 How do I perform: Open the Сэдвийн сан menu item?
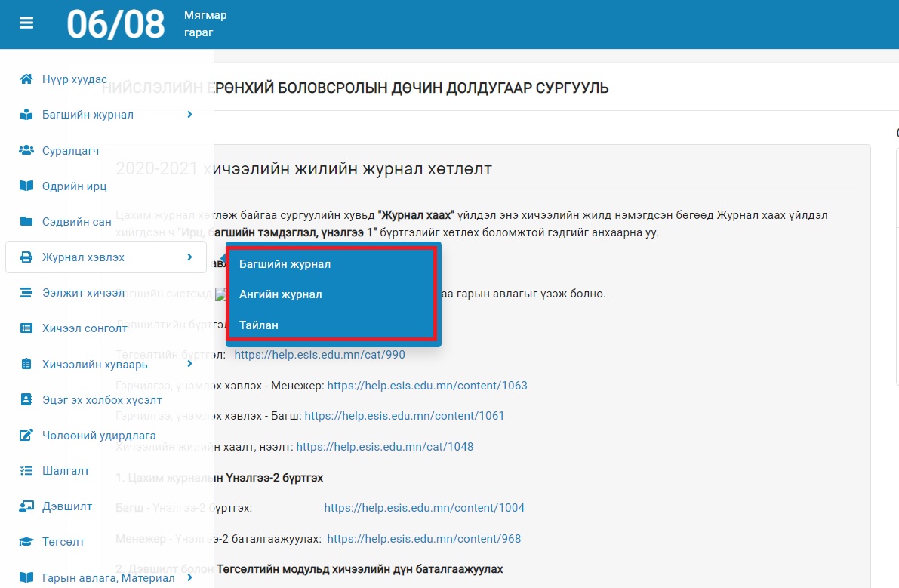point(77,222)
